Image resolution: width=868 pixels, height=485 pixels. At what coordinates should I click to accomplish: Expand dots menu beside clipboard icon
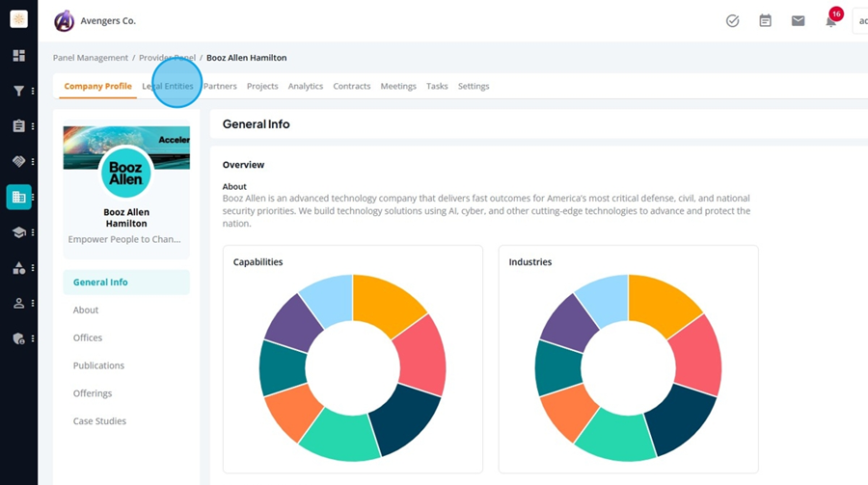[33, 126]
